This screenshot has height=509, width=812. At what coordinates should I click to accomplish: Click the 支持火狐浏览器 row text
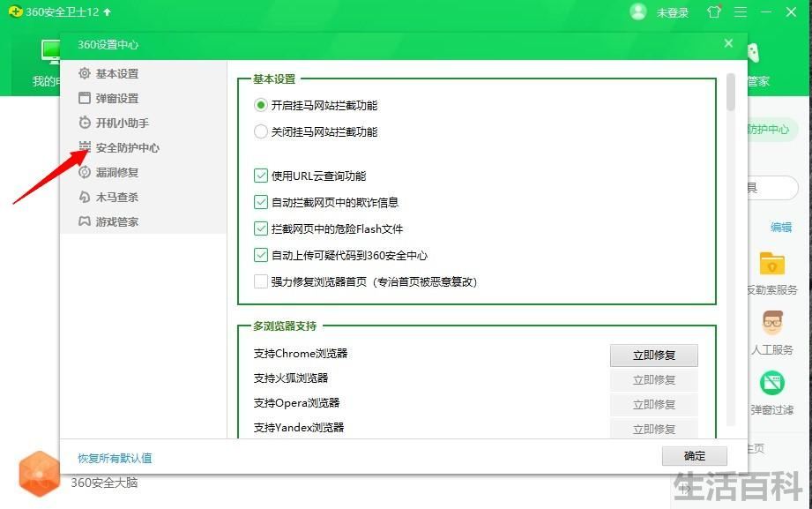point(291,378)
